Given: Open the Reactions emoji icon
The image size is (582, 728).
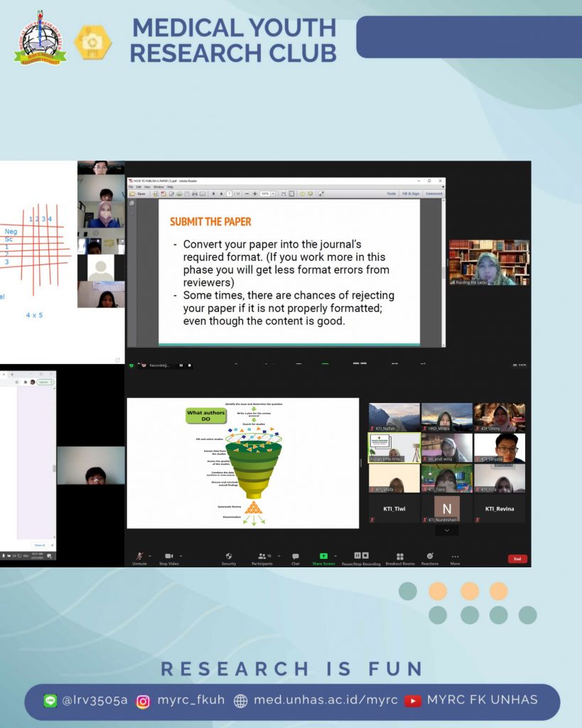Looking at the screenshot, I should pos(430,556).
